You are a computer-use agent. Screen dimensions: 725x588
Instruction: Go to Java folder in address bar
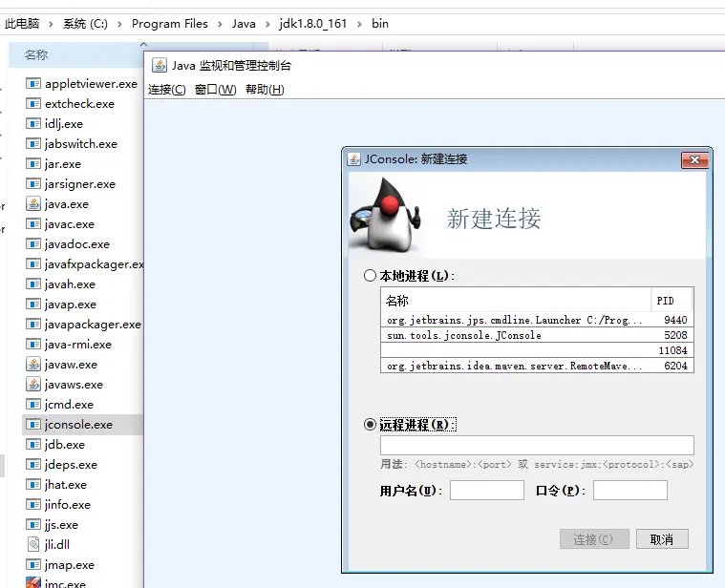tap(244, 24)
